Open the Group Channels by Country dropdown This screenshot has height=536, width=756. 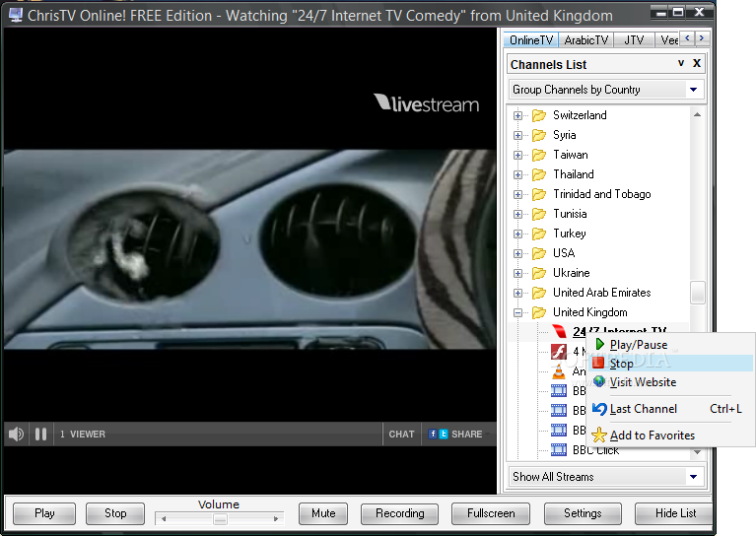[x=693, y=90]
